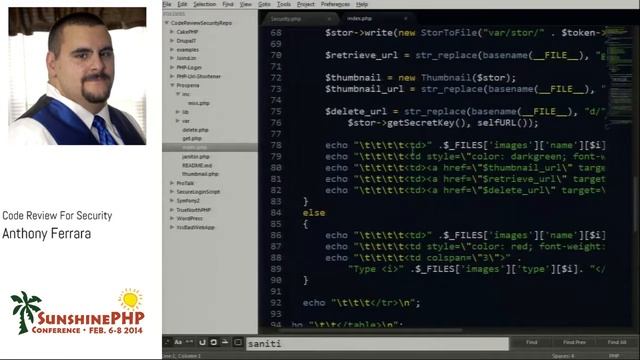Open README.md in the sidebar
Image resolution: width=640 pixels, height=360 pixels.
pos(197,165)
